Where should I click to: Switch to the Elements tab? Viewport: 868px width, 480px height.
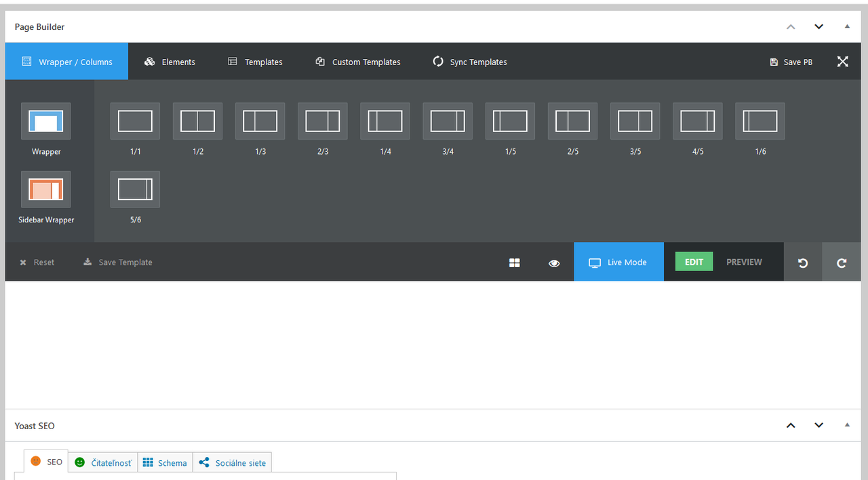click(170, 62)
